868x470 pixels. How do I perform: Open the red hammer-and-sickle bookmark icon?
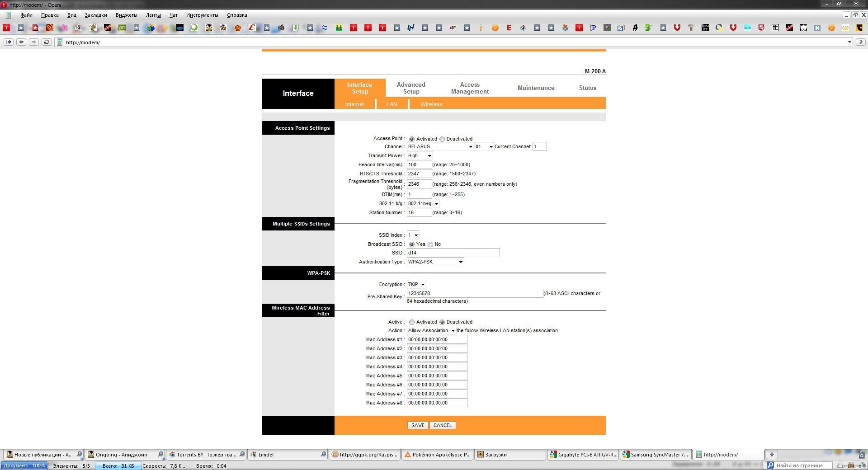click(x=237, y=28)
